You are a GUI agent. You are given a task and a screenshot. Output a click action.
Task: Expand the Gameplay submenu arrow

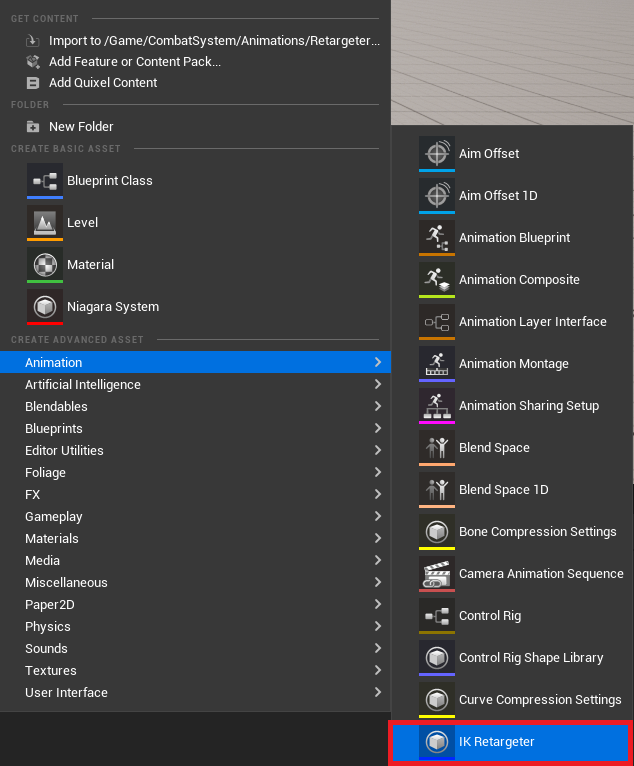[x=378, y=516]
